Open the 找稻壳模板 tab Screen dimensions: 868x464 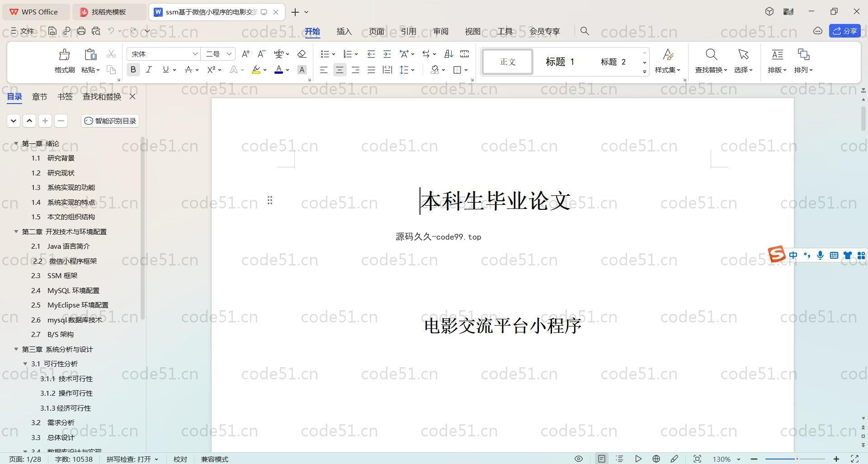point(109,12)
